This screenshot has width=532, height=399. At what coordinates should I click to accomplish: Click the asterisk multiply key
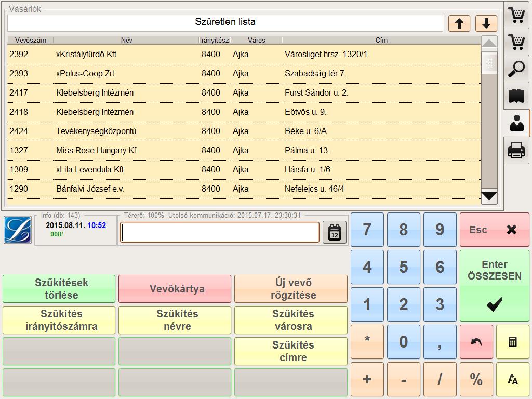tap(367, 342)
